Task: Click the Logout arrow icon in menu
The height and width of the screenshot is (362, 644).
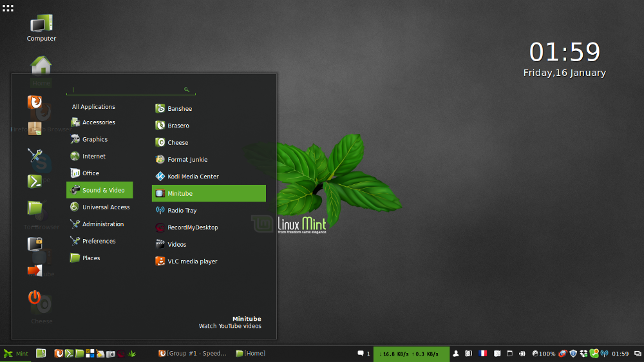Action: [x=35, y=270]
